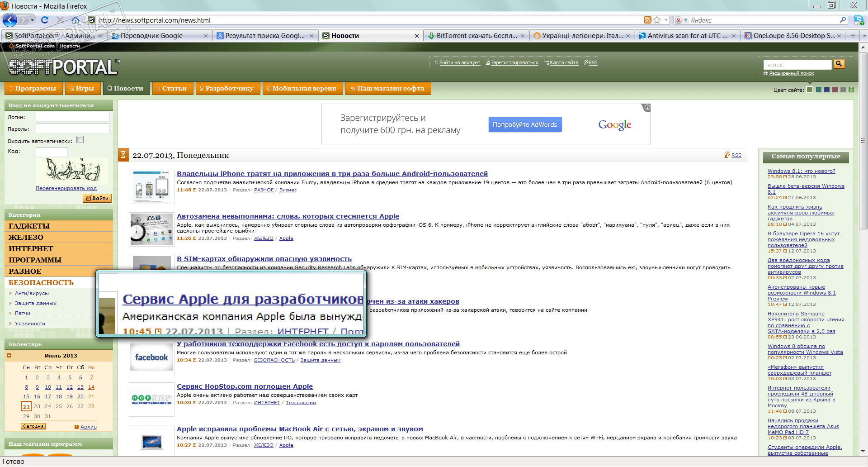Image resolution: width=868 pixels, height=467 pixels.
Task: Click the hourglass icon beside the date
Action: click(x=123, y=155)
